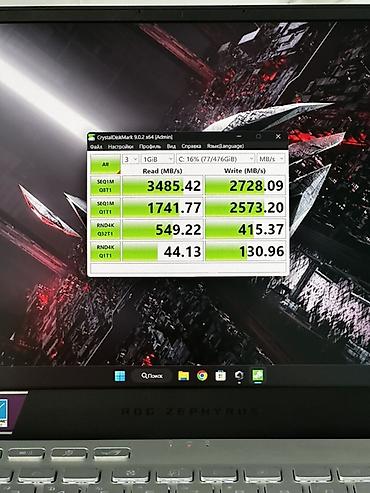Click the 2728.09 sequential write result
Viewport: 370px width, 493px height.
click(245, 186)
